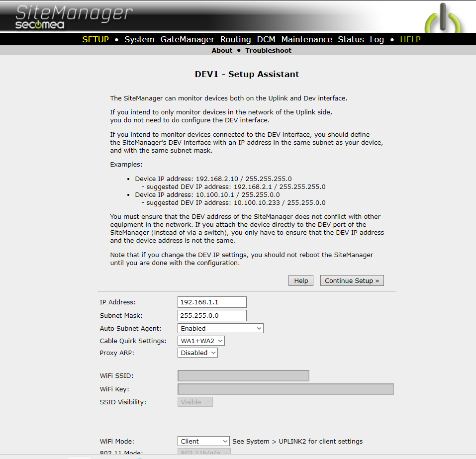Open the Proxy ARP dropdown
The width and height of the screenshot is (476, 459).
[x=197, y=353]
